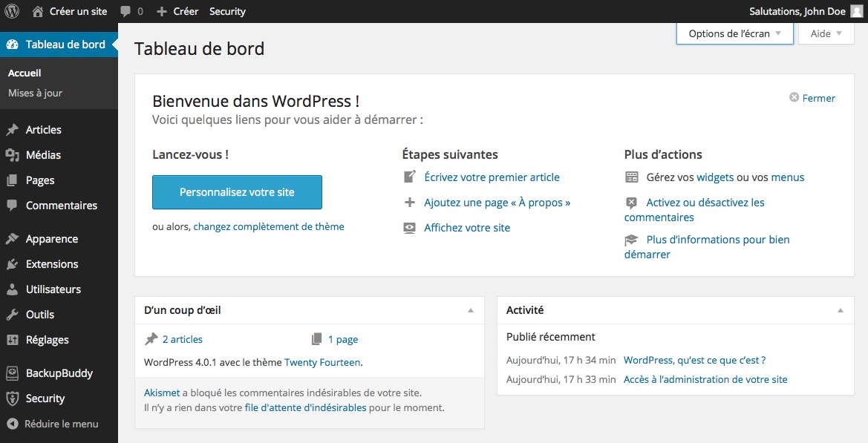868x443 pixels.
Task: Open the menus link in Plus d'actions
Action: click(x=788, y=177)
